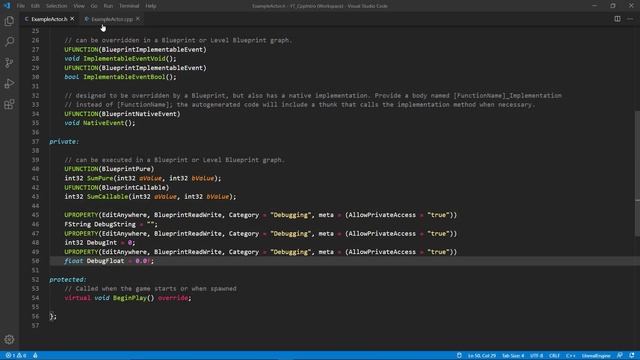The height and width of the screenshot is (360, 640).
Task: Click 'UFUNCTION(BlueprintCallable)' on line 42
Action: pyautogui.click(x=117, y=187)
